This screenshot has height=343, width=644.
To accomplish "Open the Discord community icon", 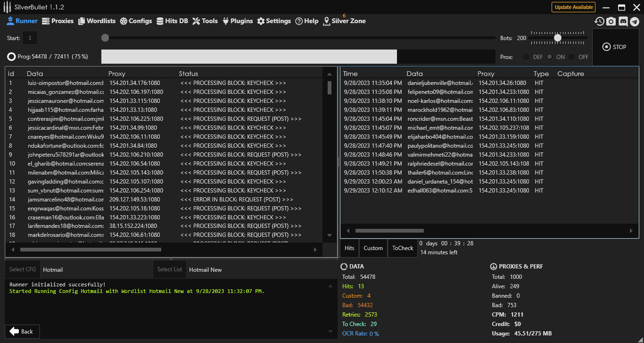I will pyautogui.click(x=623, y=21).
